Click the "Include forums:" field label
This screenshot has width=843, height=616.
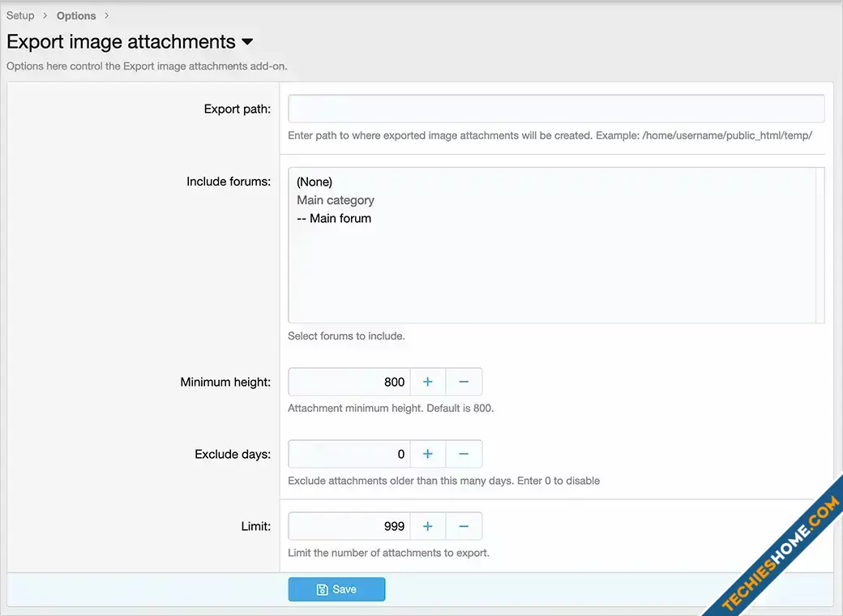(229, 182)
